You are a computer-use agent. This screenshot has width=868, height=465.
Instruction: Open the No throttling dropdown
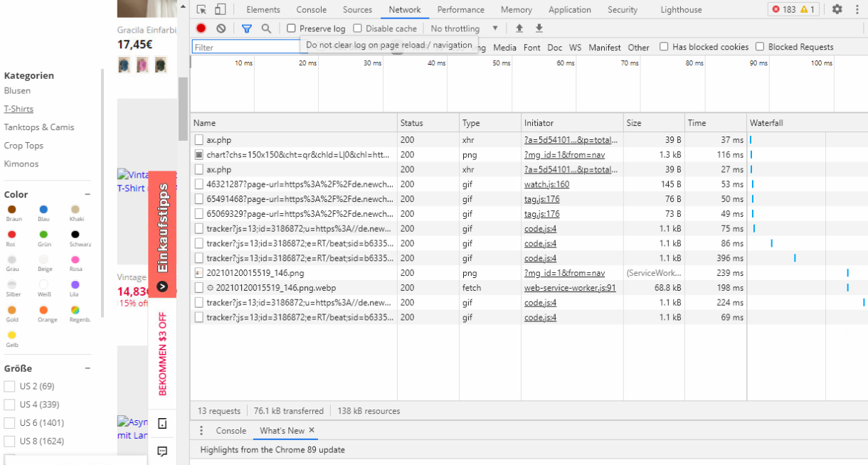coord(464,28)
